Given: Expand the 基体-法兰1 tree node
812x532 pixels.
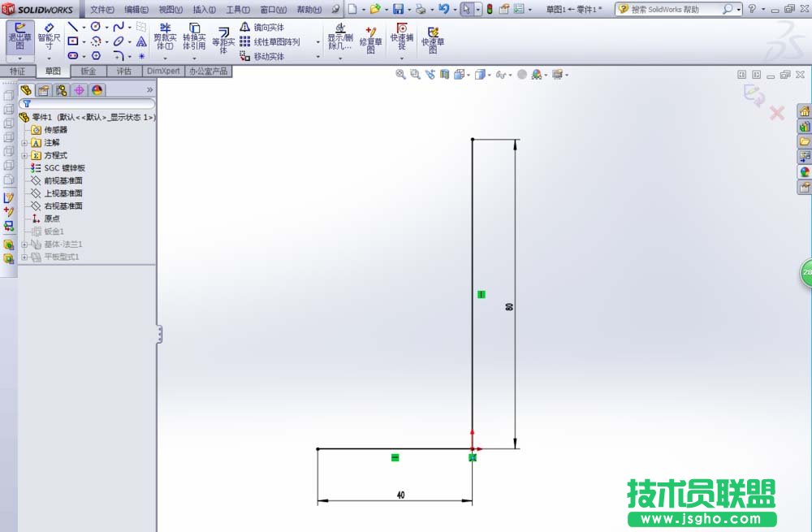Looking at the screenshot, I should tap(24, 244).
